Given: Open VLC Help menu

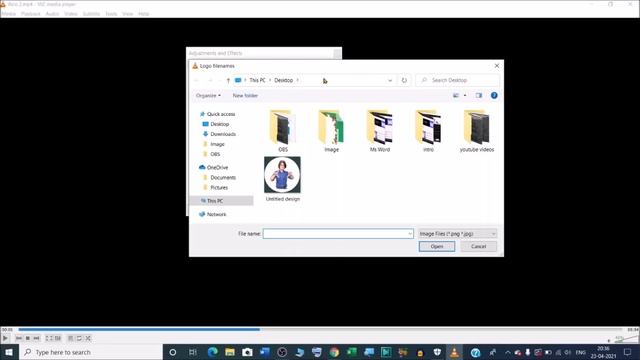Looking at the screenshot, I should pos(144,14).
